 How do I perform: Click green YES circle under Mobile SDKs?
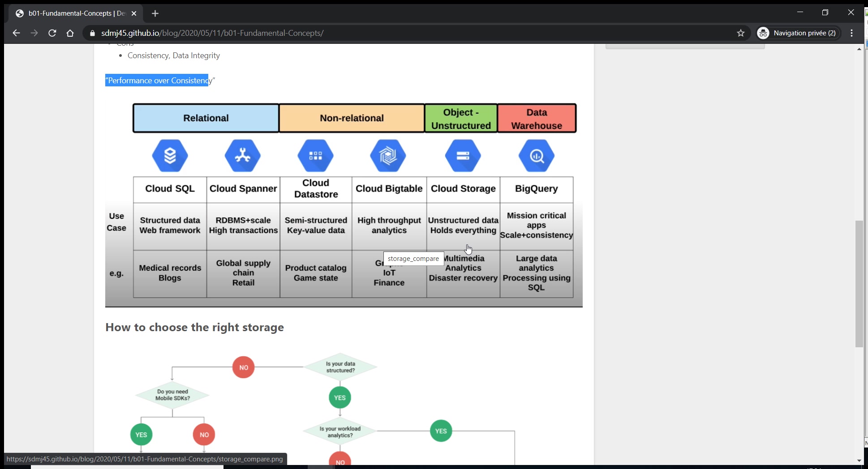141,435
